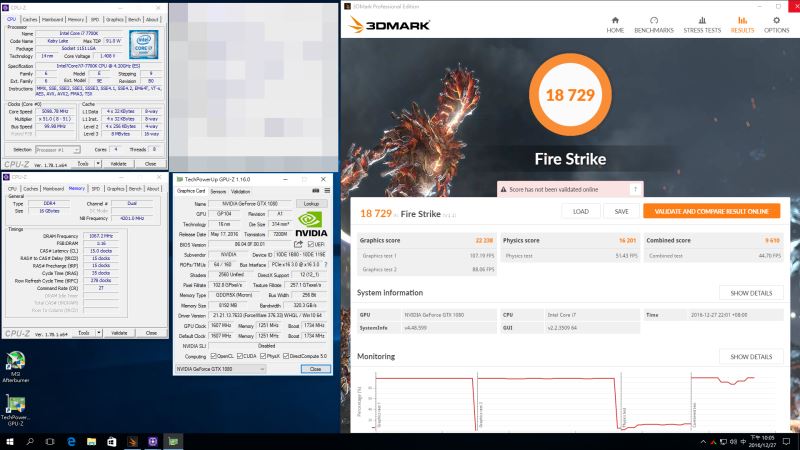Open the GPU selection dropdown in GPU-Z
The height and width of the screenshot is (450, 800).
(x=220, y=369)
